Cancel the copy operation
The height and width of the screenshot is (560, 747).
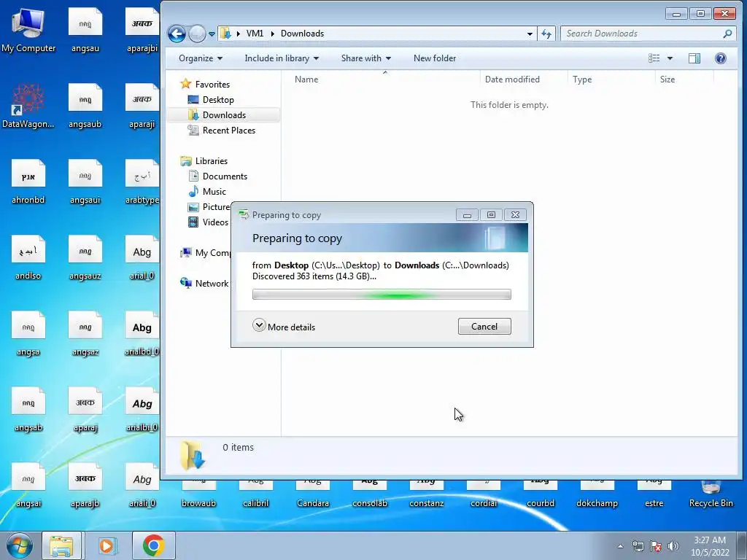tap(484, 326)
